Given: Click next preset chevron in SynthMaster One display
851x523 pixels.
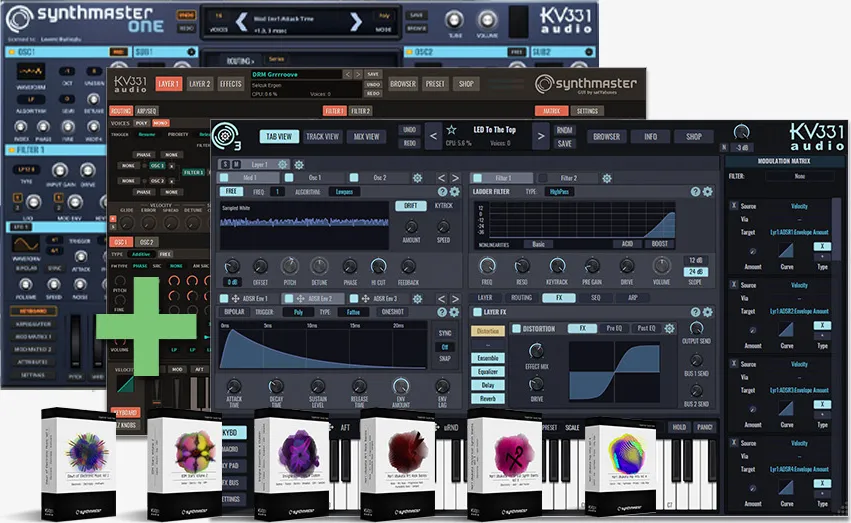Looking at the screenshot, I should pyautogui.click(x=355, y=22).
